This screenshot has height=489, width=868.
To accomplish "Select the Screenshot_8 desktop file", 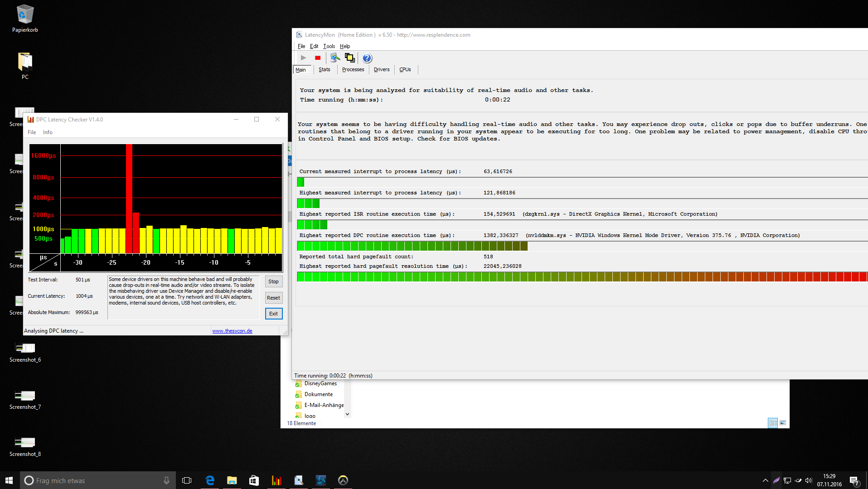I will [x=25, y=447].
